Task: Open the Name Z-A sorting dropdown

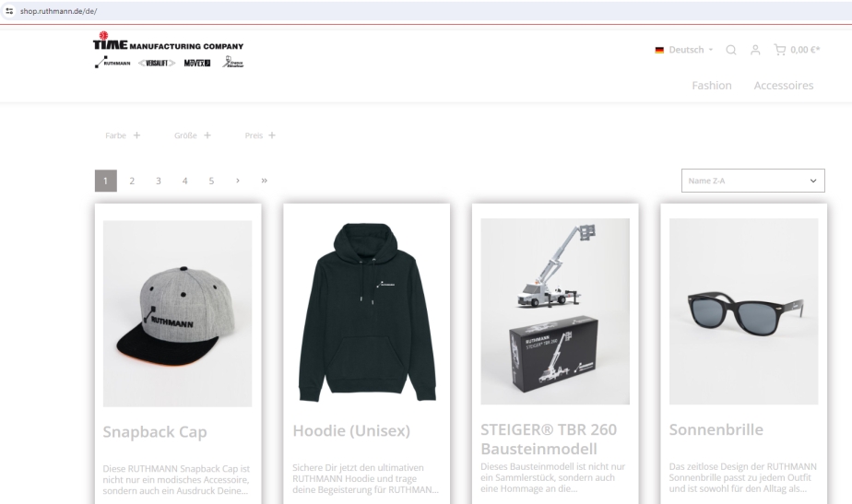Action: 752,181
